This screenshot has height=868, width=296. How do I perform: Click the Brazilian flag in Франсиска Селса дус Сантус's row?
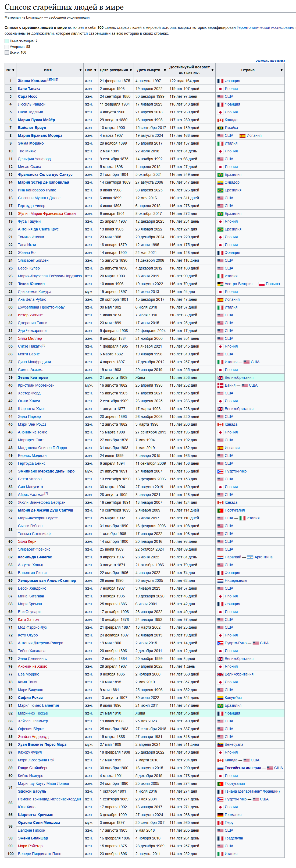coord(220,175)
